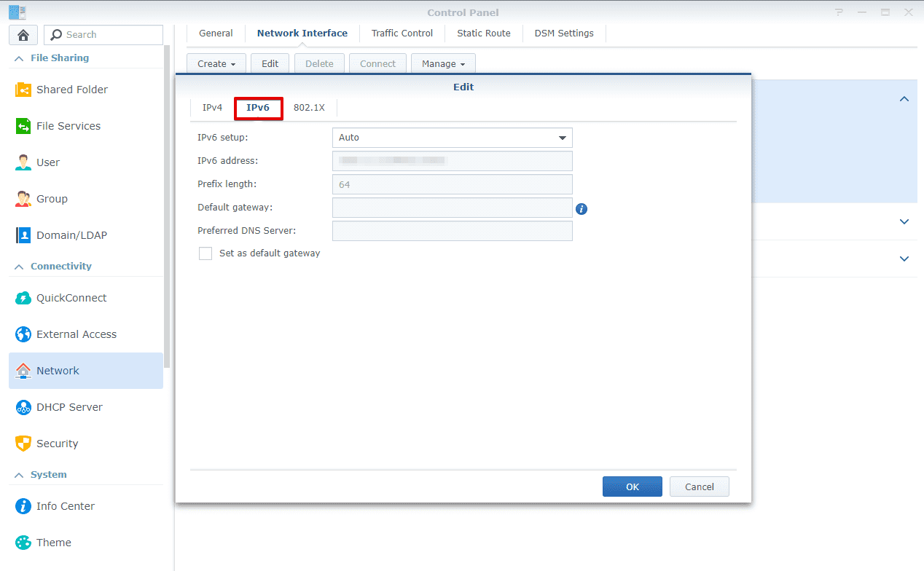
Task: Go to External Access settings
Action: (x=77, y=334)
